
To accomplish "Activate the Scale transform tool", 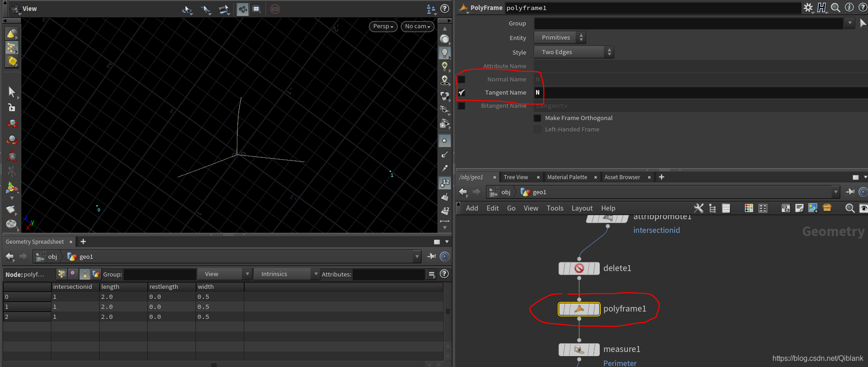I will (12, 156).
